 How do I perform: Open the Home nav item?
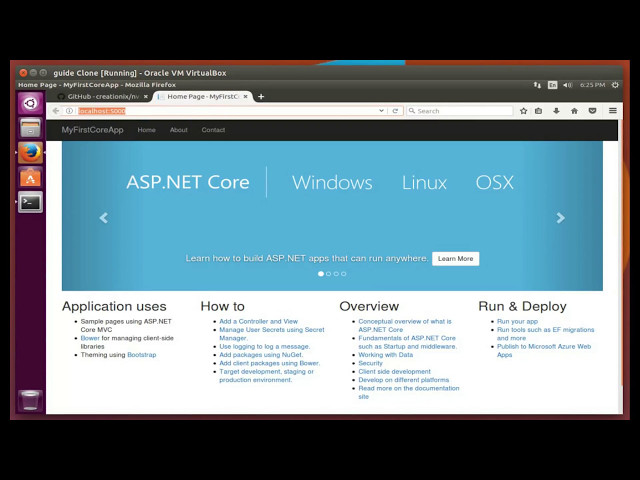coord(147,130)
